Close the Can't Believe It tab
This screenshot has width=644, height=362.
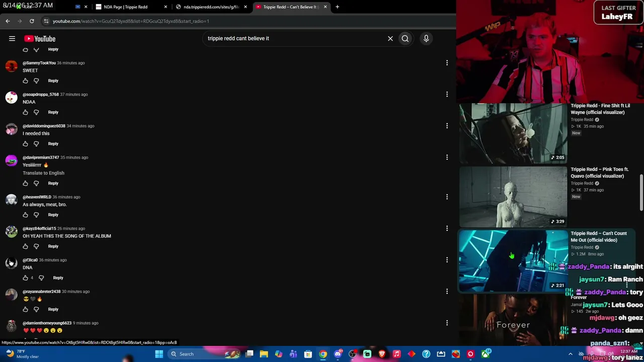pos(325,7)
